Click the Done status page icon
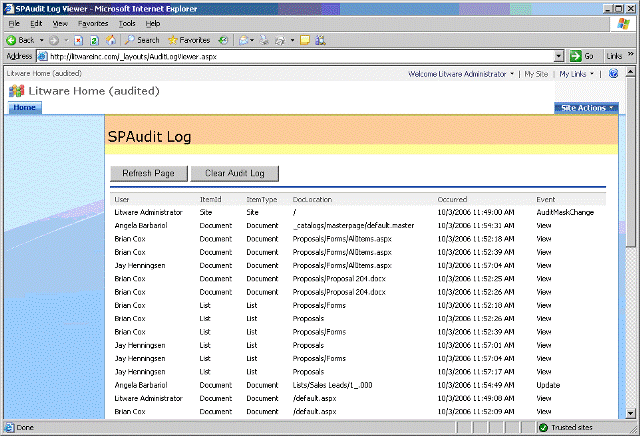The image size is (640, 436). pos(9,427)
